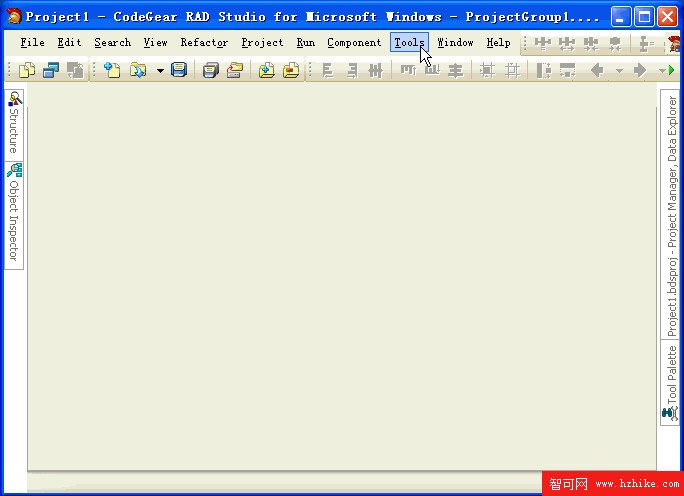Open the Run menu
The image size is (684, 496).
pyautogui.click(x=305, y=42)
